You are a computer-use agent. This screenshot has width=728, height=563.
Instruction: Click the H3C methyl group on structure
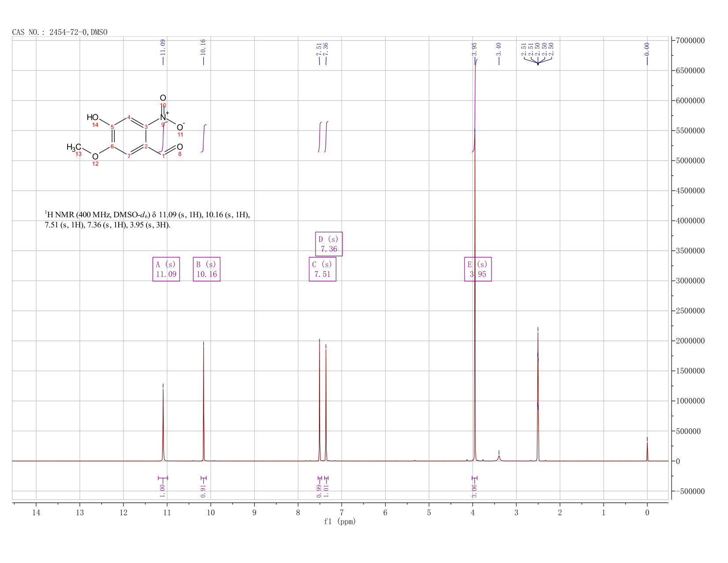click(74, 147)
